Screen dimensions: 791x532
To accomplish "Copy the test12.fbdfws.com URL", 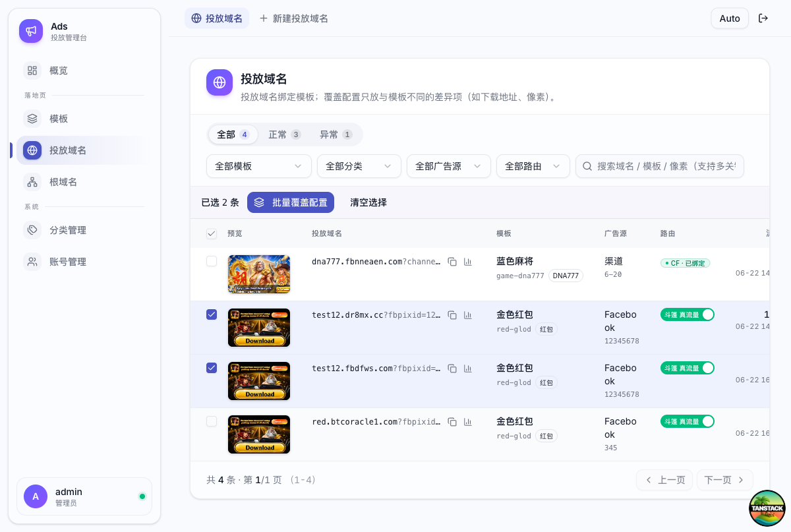I will point(452,369).
